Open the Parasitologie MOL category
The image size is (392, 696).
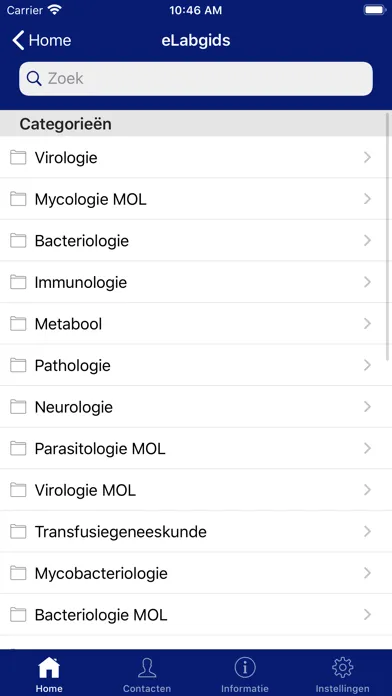tap(196, 449)
